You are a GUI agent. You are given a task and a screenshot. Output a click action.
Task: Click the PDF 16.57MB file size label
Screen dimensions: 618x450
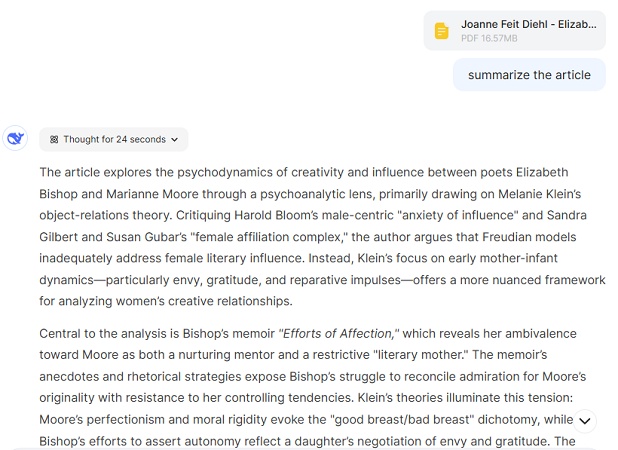click(x=489, y=38)
